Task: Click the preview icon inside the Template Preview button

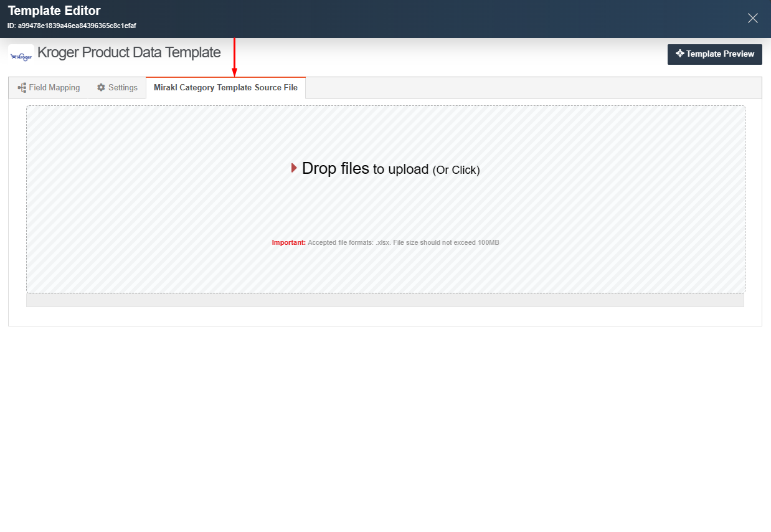Action: [679, 54]
